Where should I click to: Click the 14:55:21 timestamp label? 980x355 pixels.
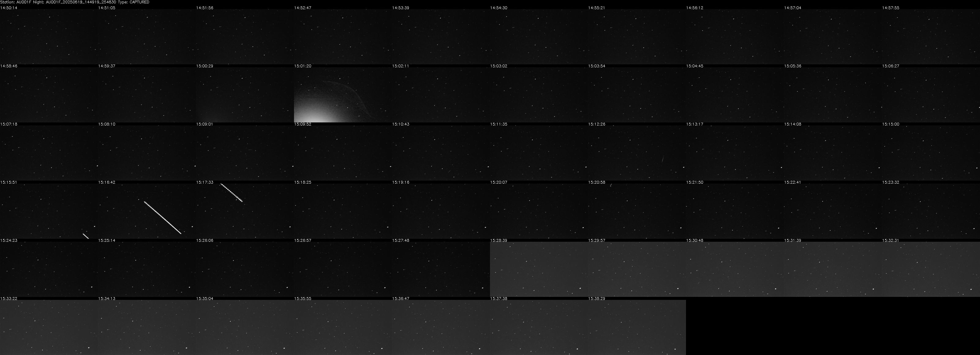point(597,8)
